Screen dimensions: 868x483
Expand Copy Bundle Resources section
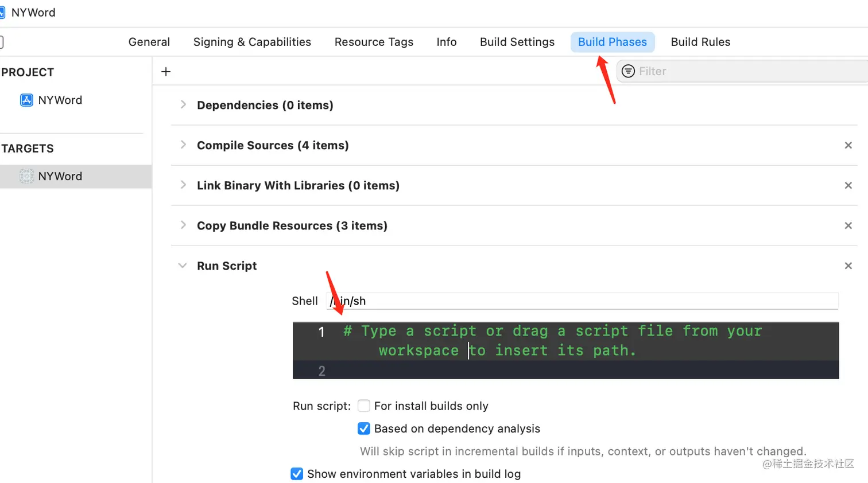(x=183, y=225)
